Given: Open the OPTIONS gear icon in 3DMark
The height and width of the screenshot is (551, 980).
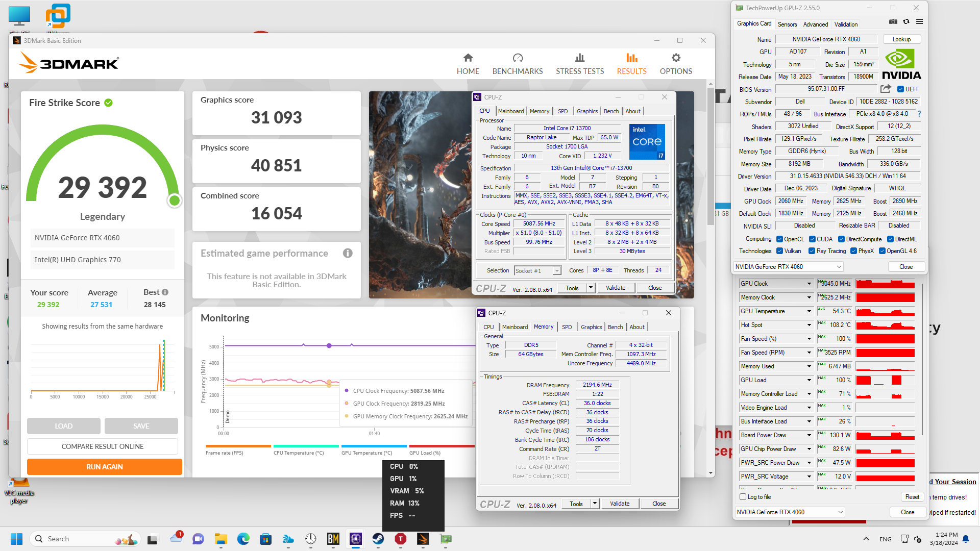Looking at the screenshot, I should pos(676,58).
